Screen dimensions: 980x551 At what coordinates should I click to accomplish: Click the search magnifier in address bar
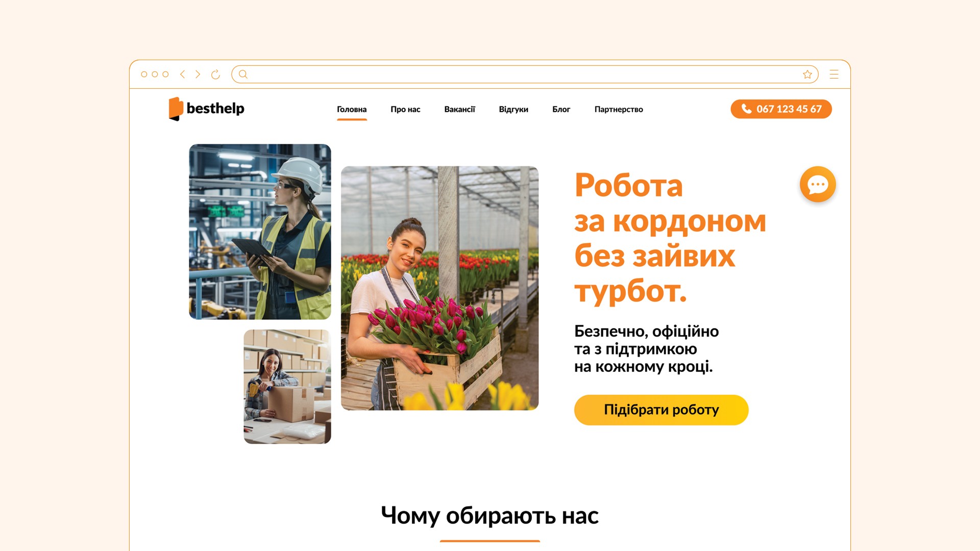point(243,74)
